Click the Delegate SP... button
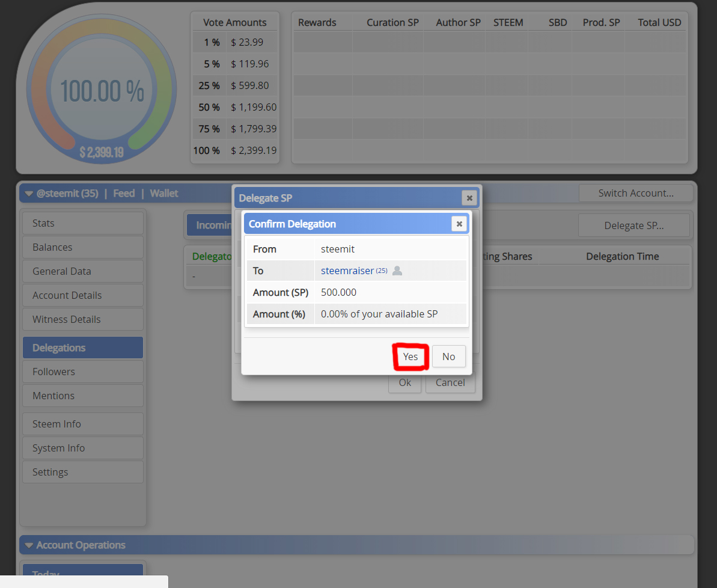 coord(634,225)
